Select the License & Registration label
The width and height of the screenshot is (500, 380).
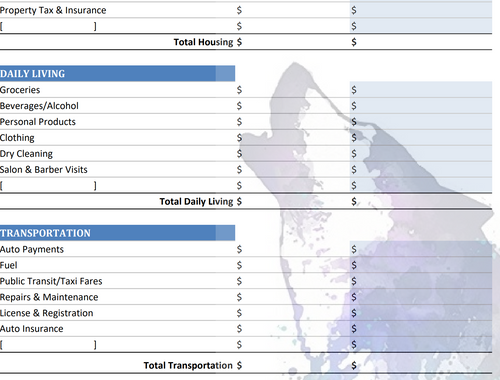47,313
